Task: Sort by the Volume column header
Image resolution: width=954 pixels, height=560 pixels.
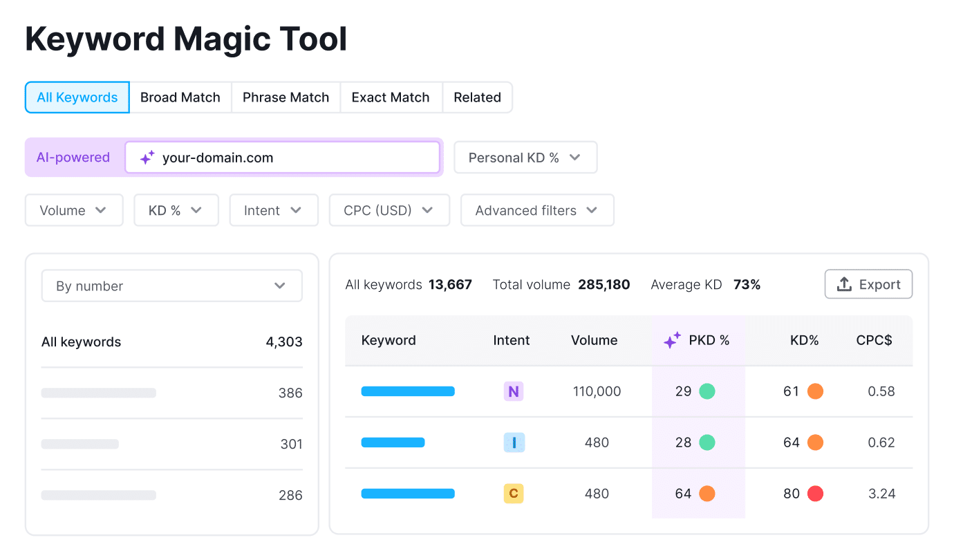Action: pos(595,340)
